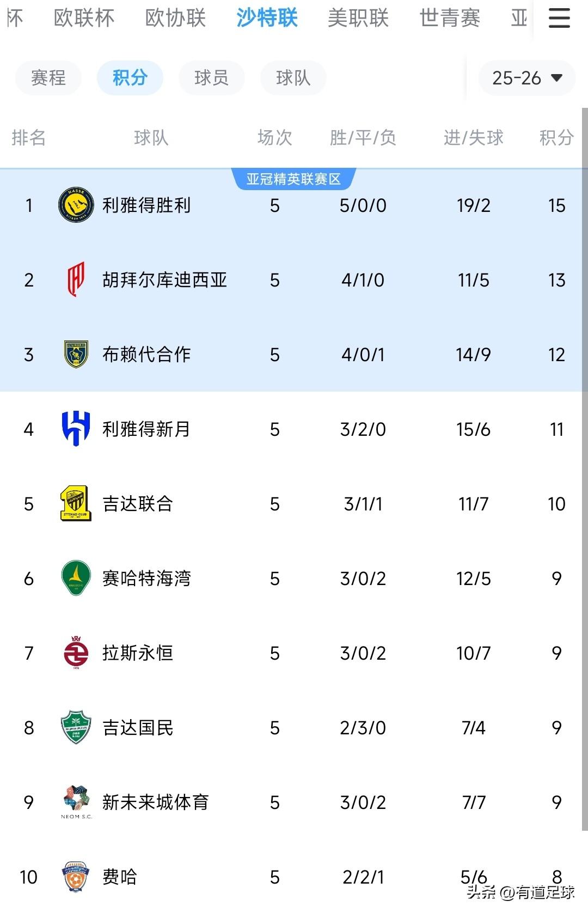Click the Al Nassr club logo
588x913 pixels.
76,205
